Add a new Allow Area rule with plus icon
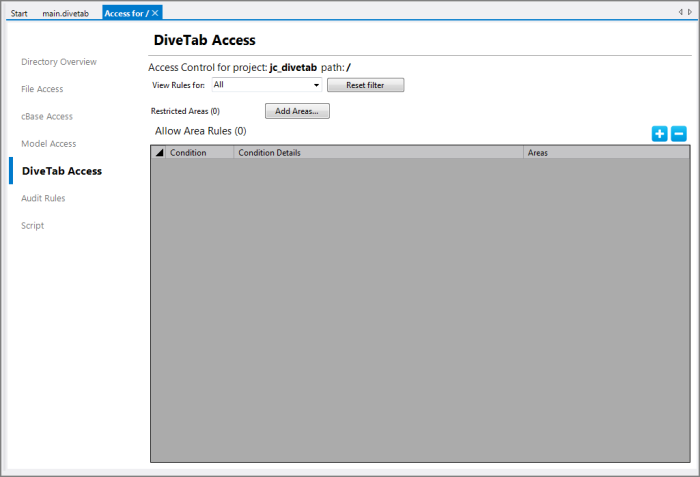 tap(659, 134)
